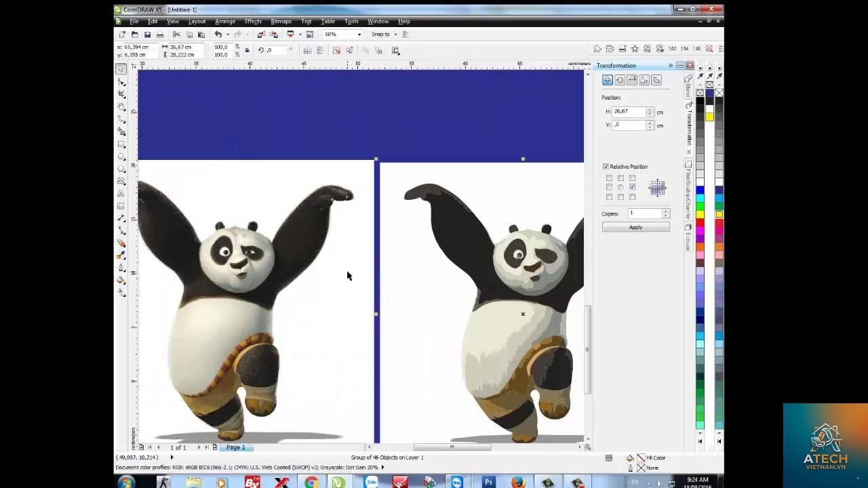Select the top-right anchor point checkbox
This screenshot has width=868, height=488.
[x=632, y=178]
